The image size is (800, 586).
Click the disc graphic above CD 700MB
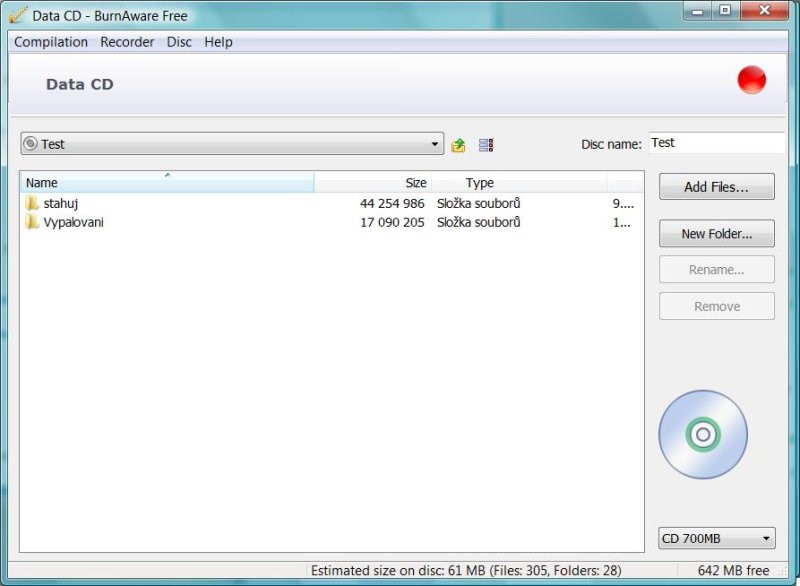(703, 435)
